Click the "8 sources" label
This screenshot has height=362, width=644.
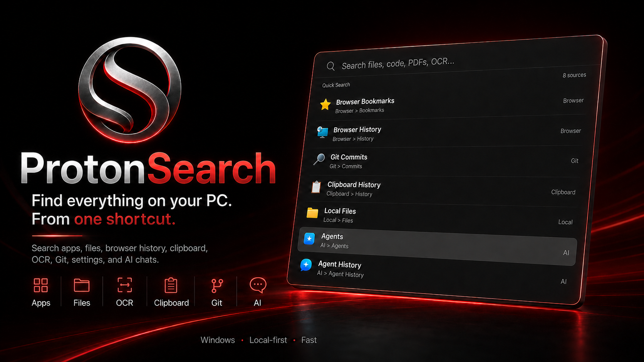pos(574,75)
